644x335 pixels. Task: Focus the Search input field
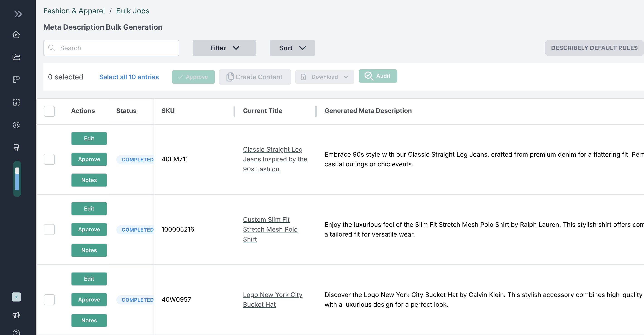(x=111, y=48)
